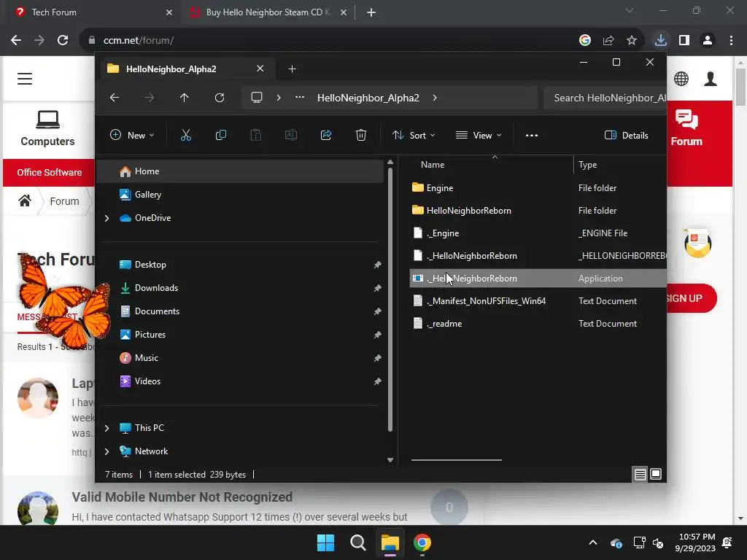The width and height of the screenshot is (747, 560).
Task: Click the red Forum button on the website
Action: (x=686, y=128)
